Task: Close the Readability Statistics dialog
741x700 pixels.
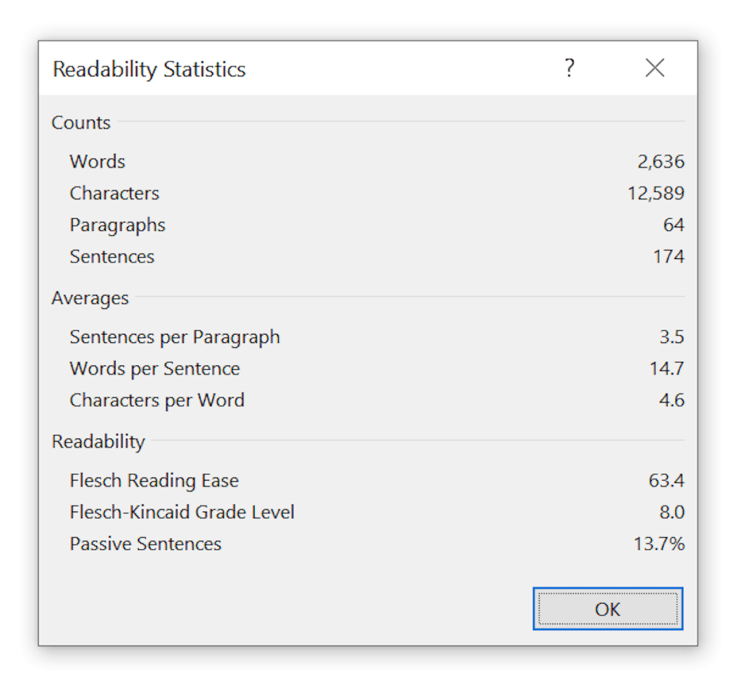Action: coord(654,69)
